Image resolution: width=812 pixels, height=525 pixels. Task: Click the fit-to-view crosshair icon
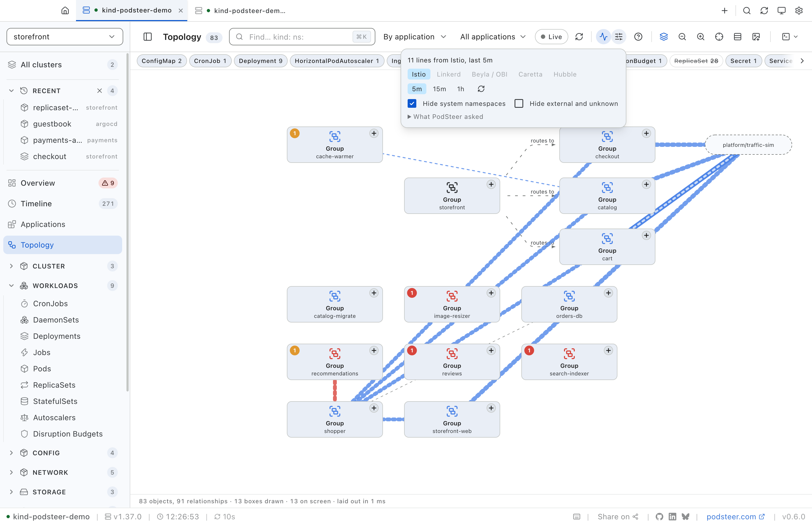coord(719,37)
